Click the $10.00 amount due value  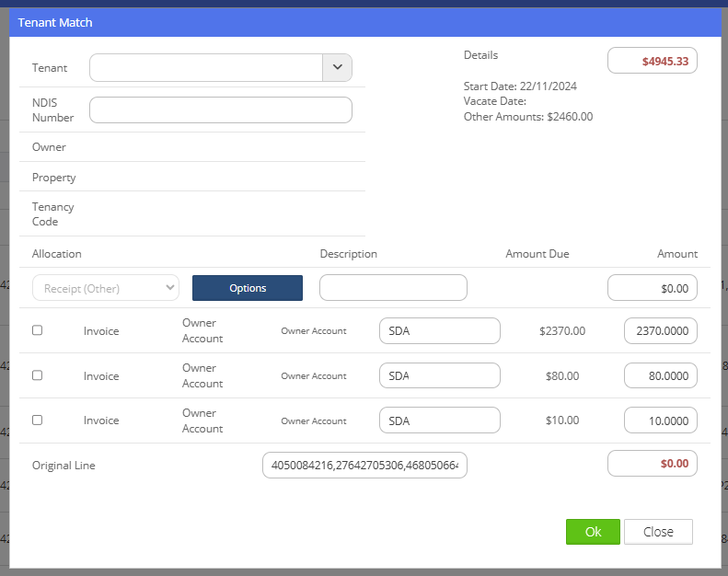click(x=562, y=420)
